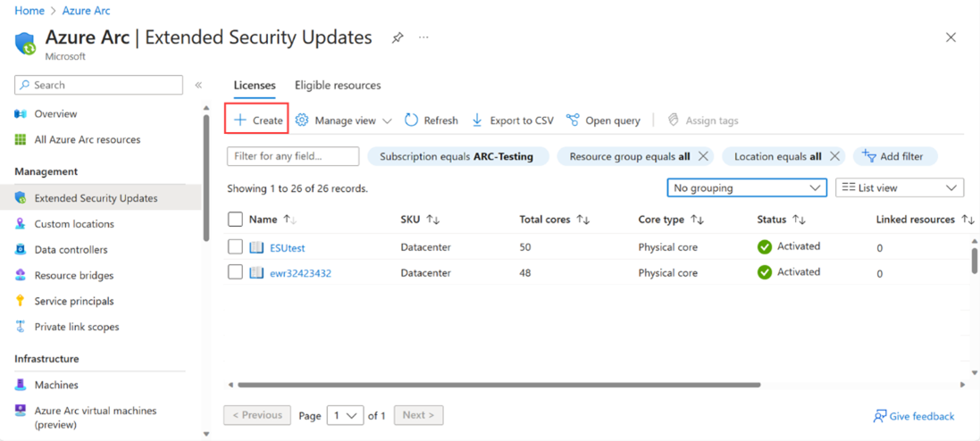
Task: Click the Refresh toolbar icon
Action: pyautogui.click(x=411, y=121)
